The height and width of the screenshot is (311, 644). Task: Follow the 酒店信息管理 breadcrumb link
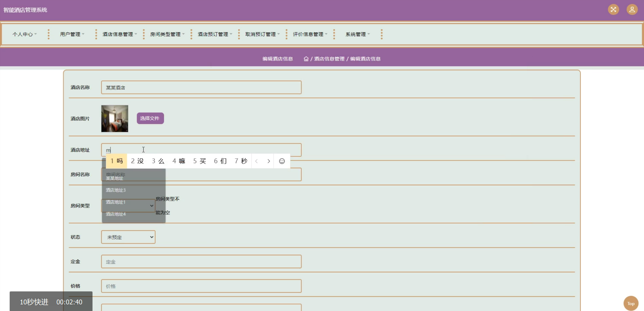click(x=329, y=59)
